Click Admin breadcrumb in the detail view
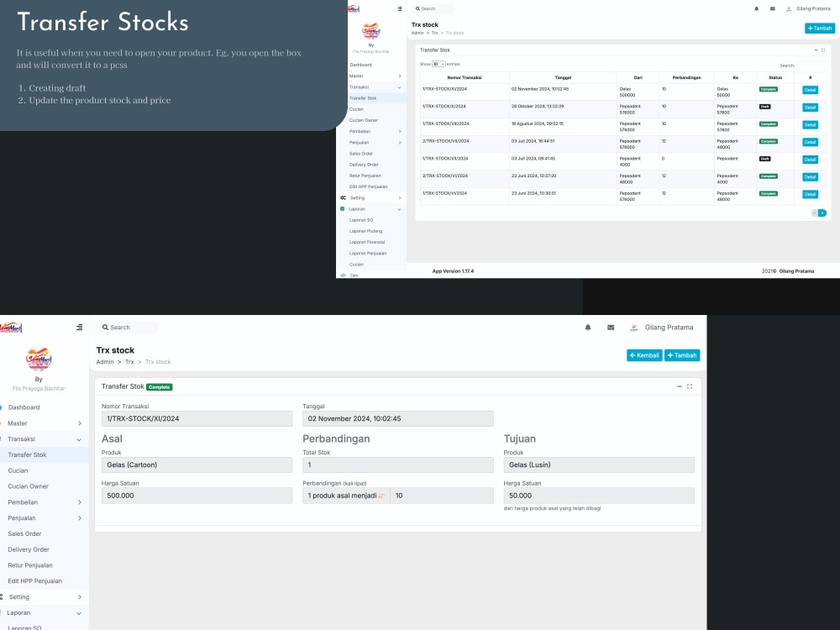Screen dimensions: 840x630 point(105,362)
